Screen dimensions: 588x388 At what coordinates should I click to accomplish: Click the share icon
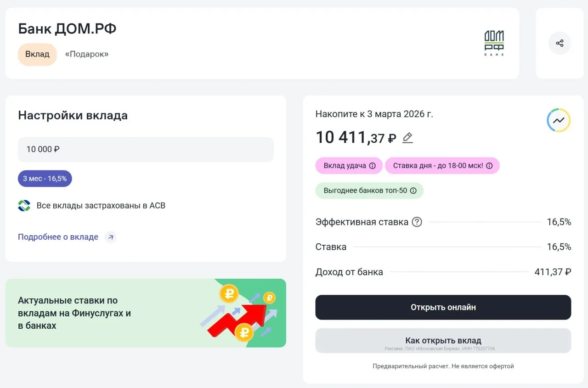[x=559, y=43]
